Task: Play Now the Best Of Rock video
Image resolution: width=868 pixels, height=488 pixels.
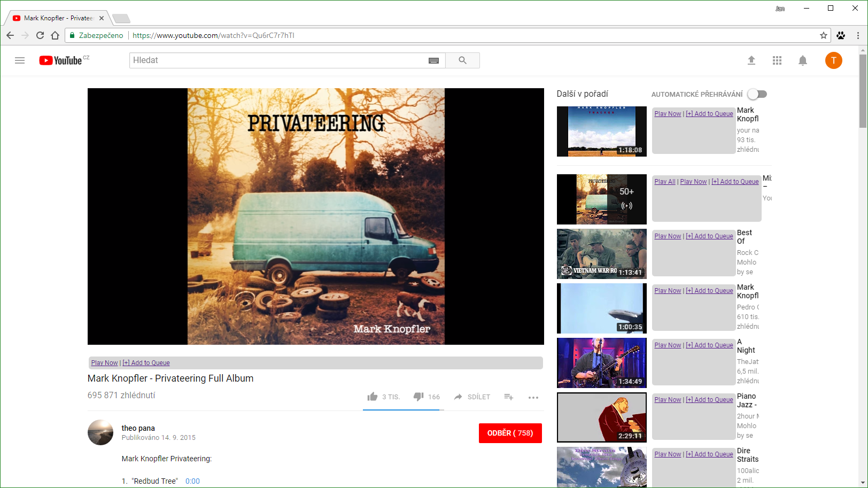Action: (668, 236)
